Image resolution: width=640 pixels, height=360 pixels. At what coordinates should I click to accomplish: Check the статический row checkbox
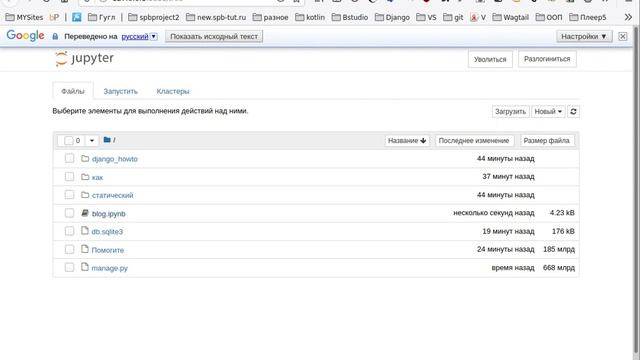coord(69,194)
